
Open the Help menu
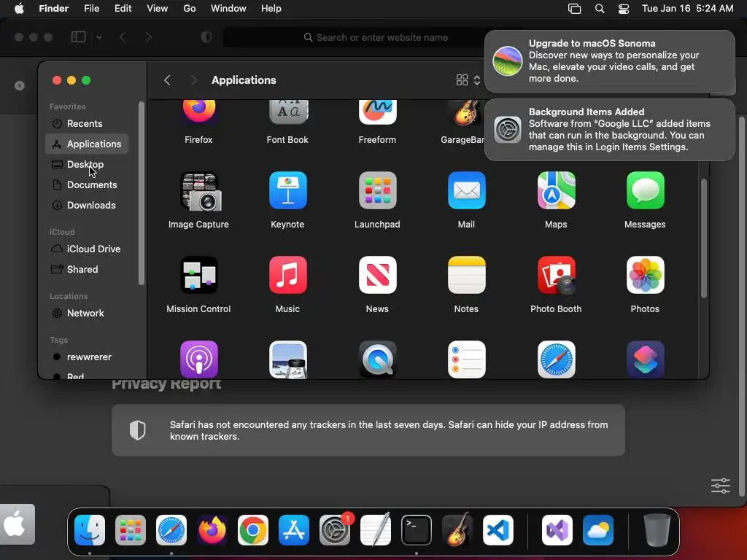(271, 9)
